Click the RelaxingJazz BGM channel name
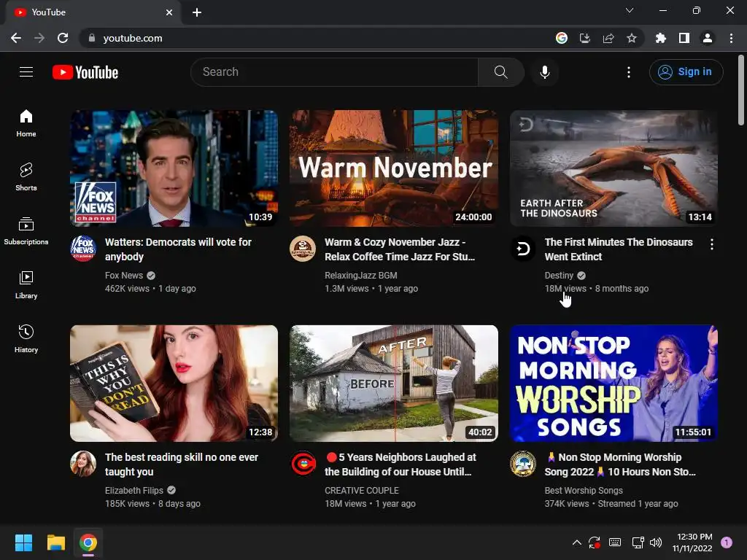Image resolution: width=747 pixels, height=560 pixels. click(x=360, y=275)
